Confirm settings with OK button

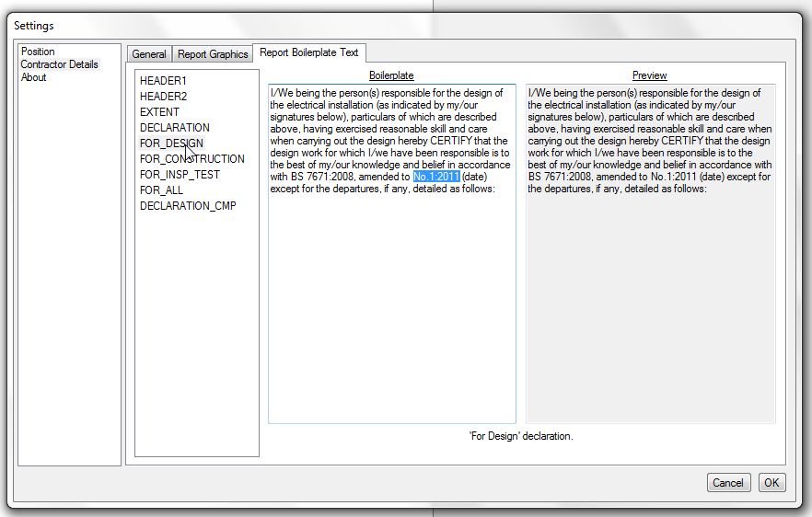[771, 483]
